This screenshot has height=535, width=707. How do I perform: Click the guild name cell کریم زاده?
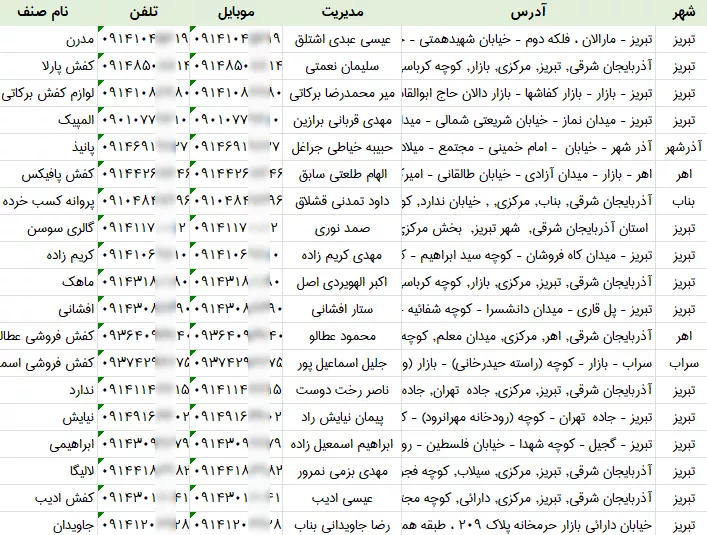49,256
